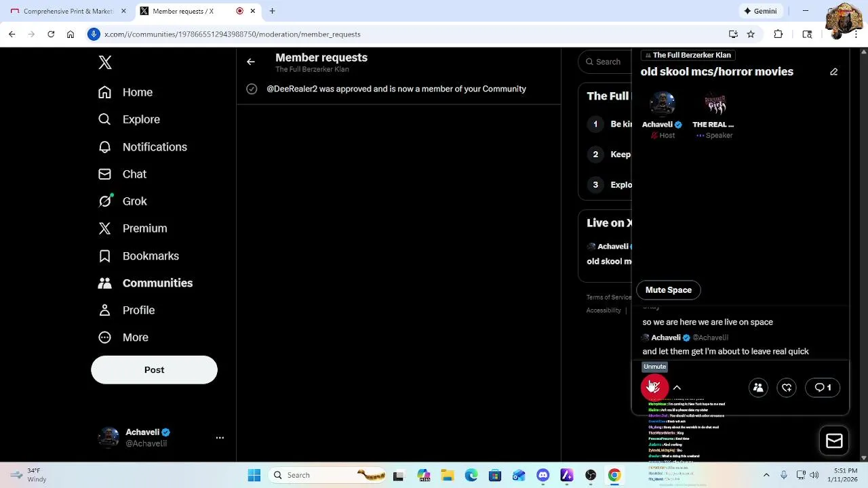Open Microsoft 365 Copilot from taskbar

click(423, 475)
